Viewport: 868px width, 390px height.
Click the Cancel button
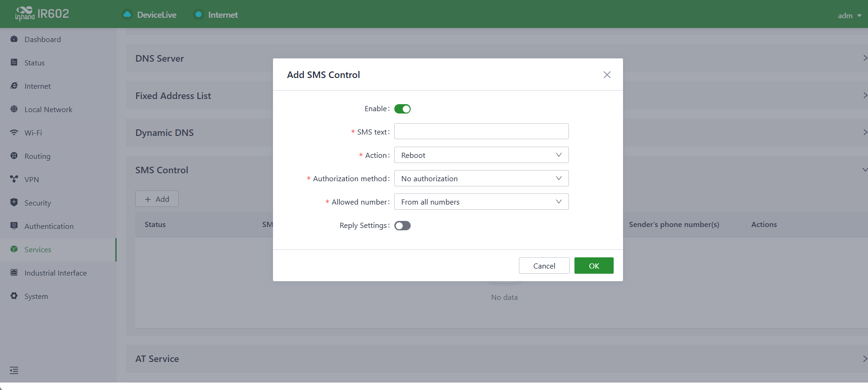click(x=544, y=266)
